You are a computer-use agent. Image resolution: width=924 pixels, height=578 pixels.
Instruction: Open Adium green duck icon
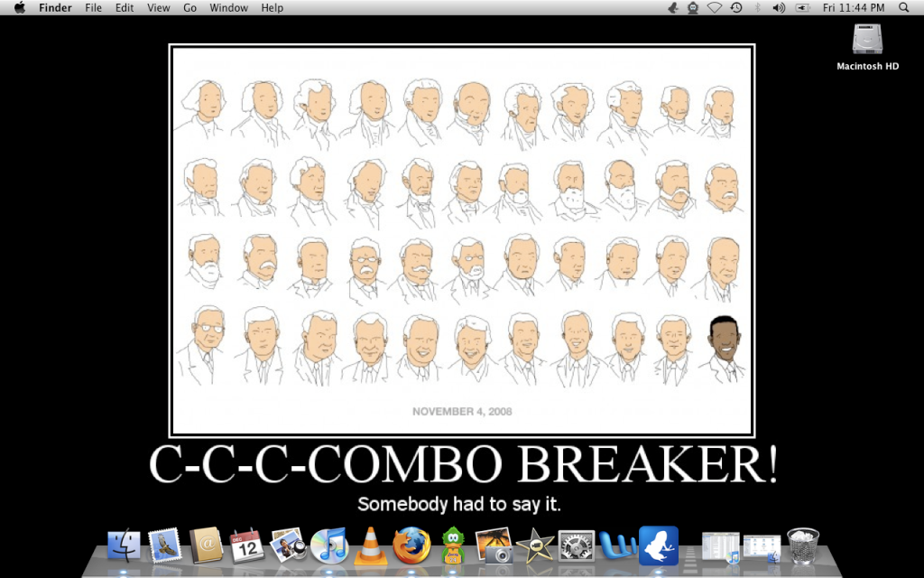(x=453, y=545)
